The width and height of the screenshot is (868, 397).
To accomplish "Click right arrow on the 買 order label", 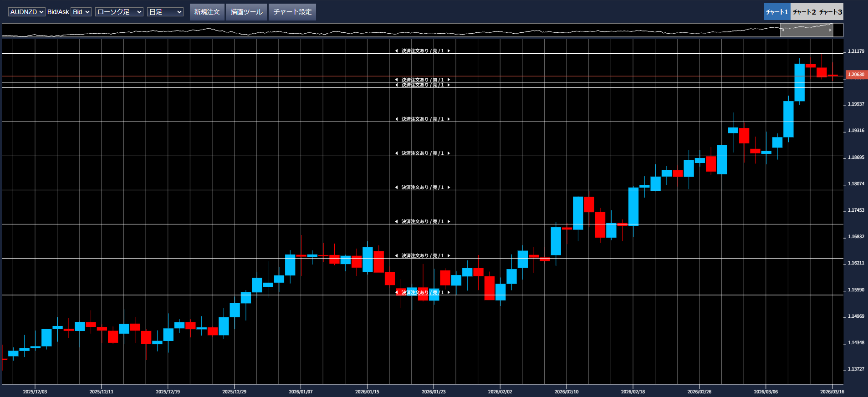I will (x=449, y=80).
